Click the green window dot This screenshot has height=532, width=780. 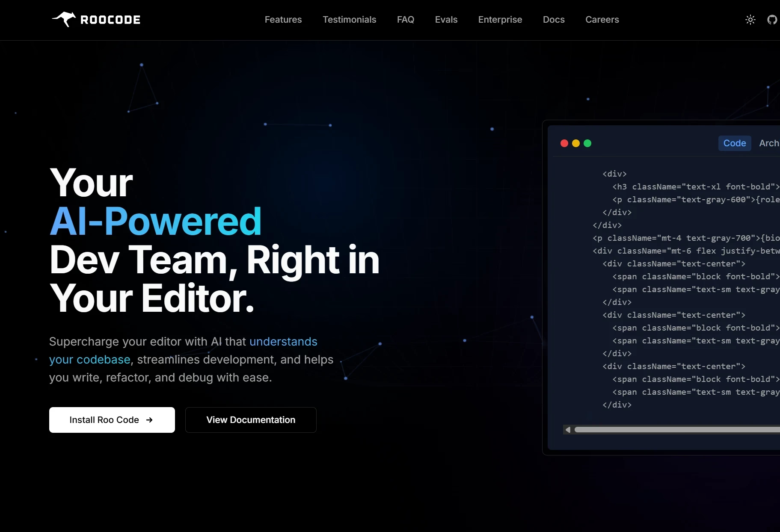coord(587,143)
